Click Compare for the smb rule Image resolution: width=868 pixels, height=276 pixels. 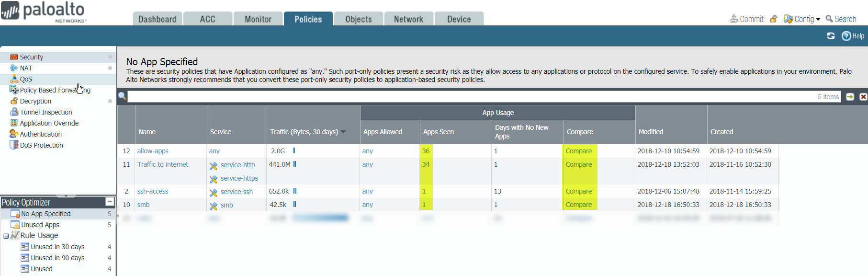pos(579,205)
